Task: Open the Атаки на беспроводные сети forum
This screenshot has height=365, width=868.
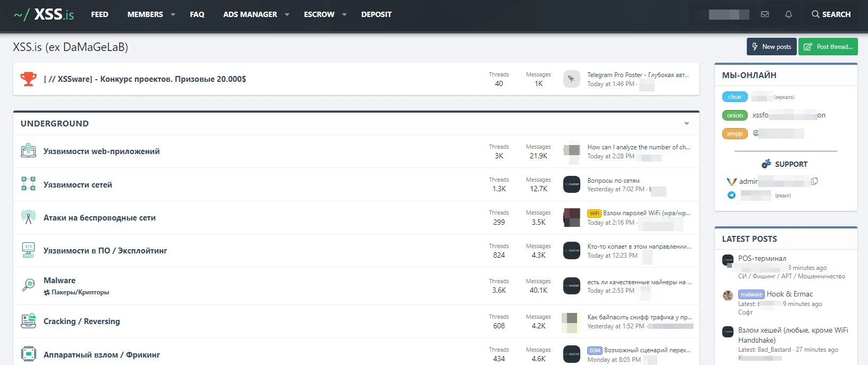Action: pyautogui.click(x=99, y=218)
